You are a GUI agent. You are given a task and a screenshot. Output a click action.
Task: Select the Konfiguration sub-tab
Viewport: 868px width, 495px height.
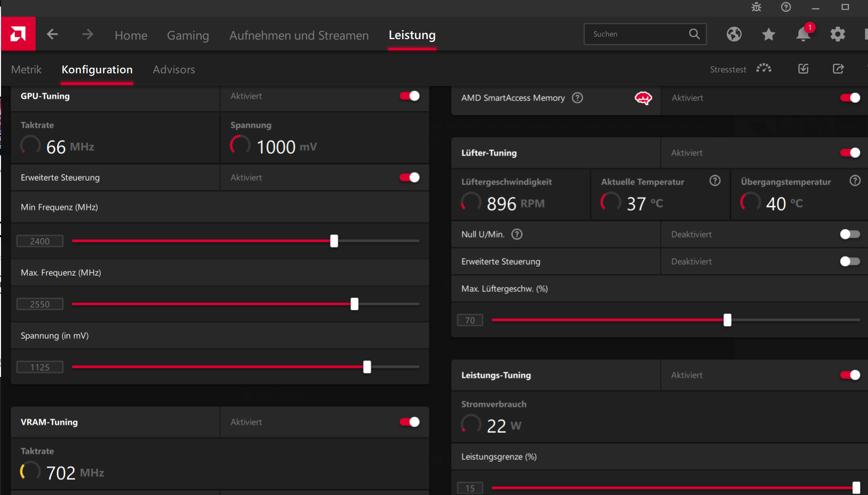coord(97,70)
